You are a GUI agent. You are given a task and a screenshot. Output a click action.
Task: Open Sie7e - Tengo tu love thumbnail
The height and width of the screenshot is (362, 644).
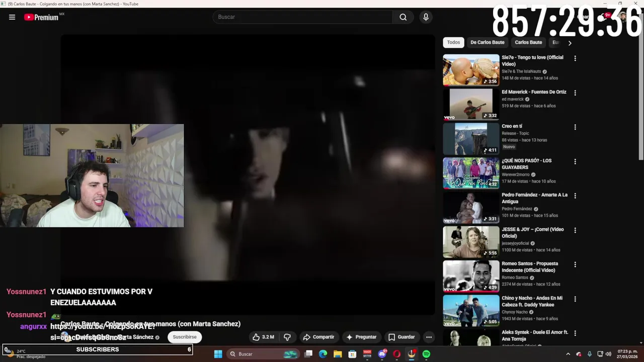[471, 70]
